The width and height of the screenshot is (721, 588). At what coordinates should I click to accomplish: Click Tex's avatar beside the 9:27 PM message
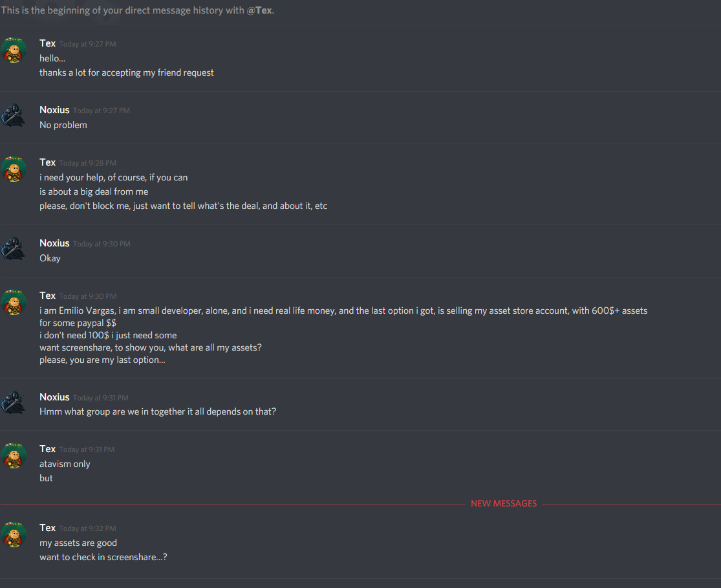tap(14, 50)
